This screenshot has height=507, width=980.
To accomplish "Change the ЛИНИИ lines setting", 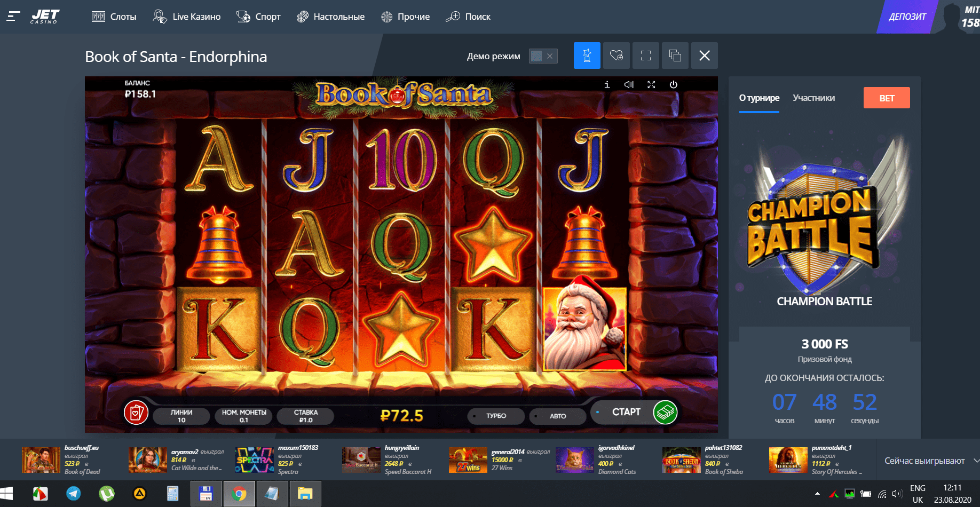I will (x=181, y=416).
